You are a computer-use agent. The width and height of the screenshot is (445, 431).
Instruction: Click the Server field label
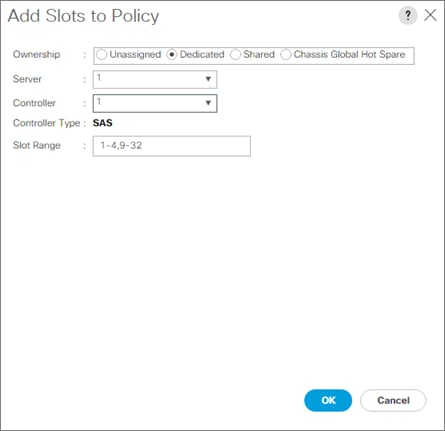[27, 79]
